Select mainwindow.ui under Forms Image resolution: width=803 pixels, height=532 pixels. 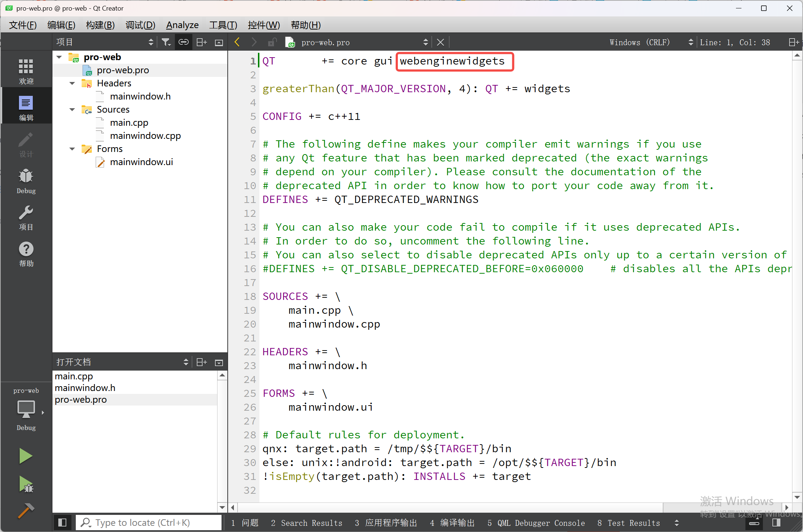click(141, 162)
